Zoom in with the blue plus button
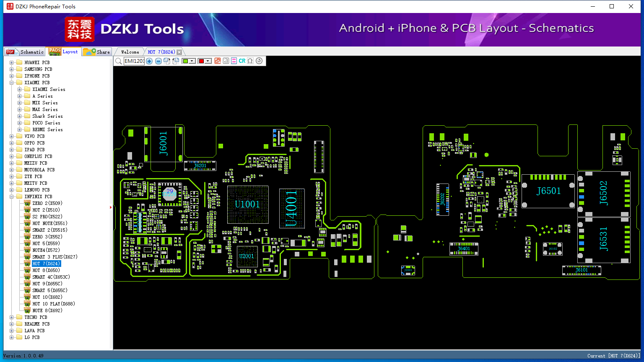 [149, 61]
